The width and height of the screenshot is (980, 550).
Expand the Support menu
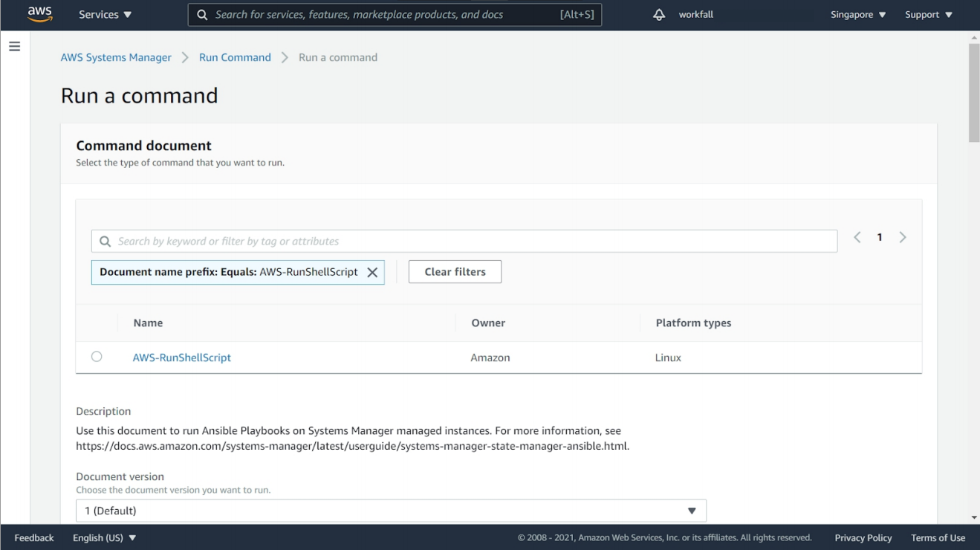click(x=928, y=15)
